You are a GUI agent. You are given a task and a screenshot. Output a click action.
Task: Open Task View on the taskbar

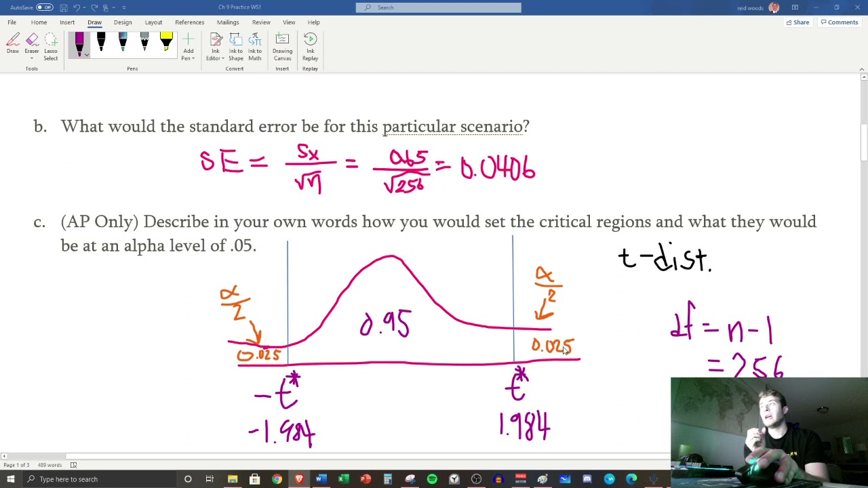click(x=210, y=479)
